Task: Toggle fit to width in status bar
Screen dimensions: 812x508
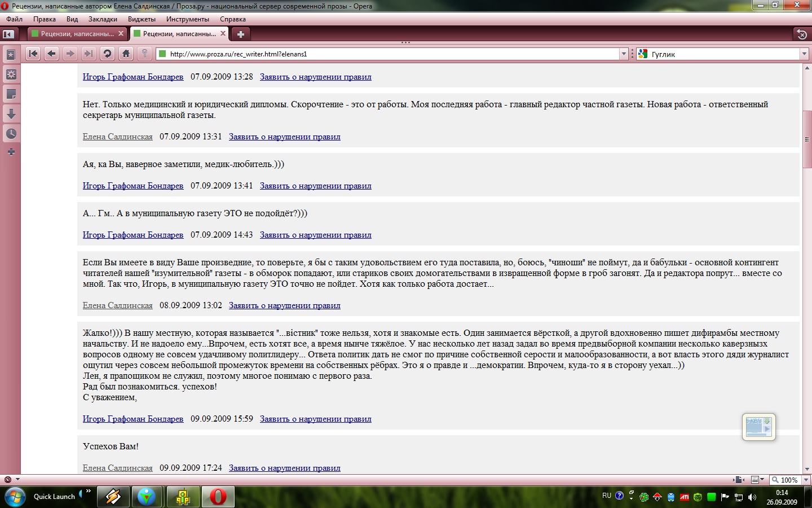Action: [x=738, y=480]
